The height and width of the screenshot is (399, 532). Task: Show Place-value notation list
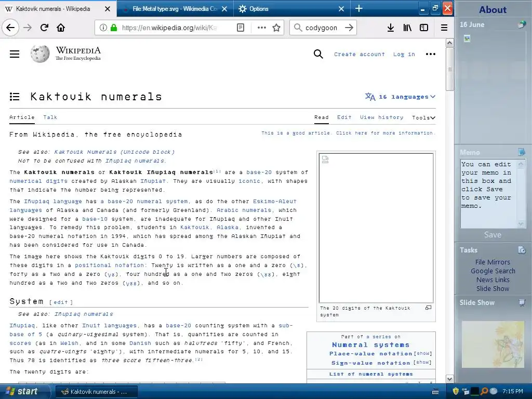[x=423, y=353]
